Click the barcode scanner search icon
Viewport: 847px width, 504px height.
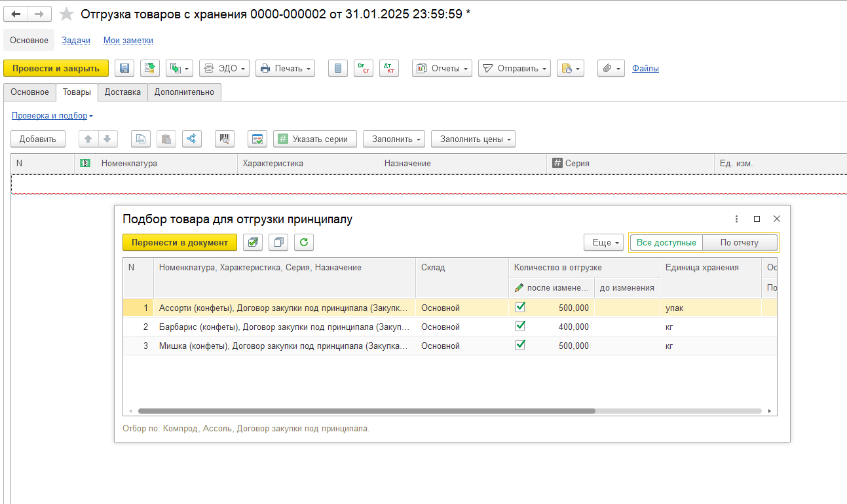pyautogui.click(x=225, y=139)
